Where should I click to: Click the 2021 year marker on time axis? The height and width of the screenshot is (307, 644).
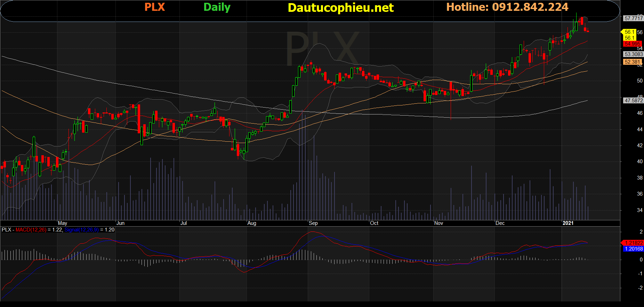coord(568,223)
